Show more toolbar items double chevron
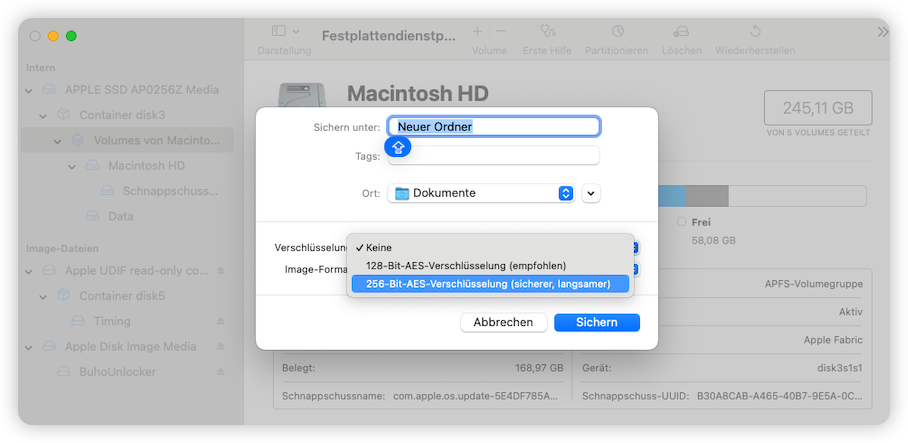This screenshot has height=443, width=908. coord(883,32)
